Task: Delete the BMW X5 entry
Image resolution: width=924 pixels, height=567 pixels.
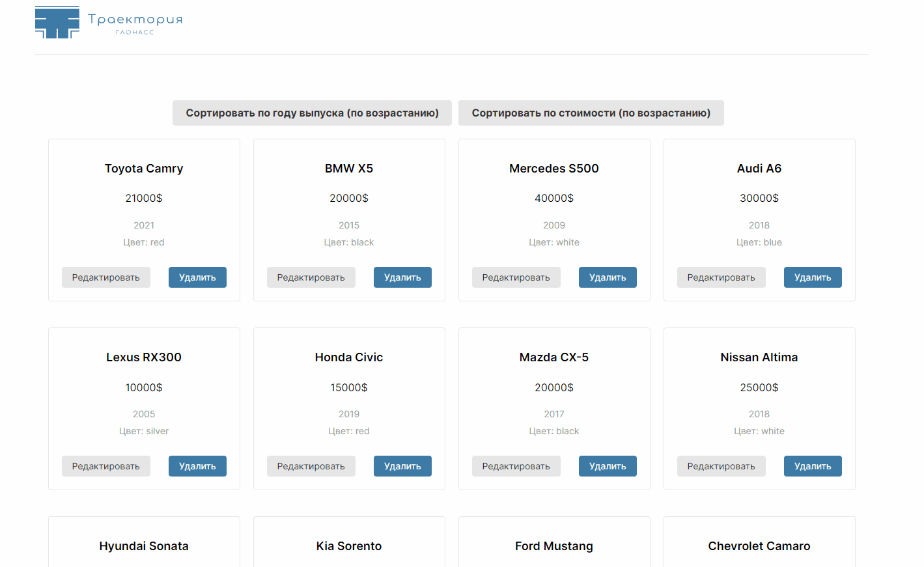Action: 402,277
